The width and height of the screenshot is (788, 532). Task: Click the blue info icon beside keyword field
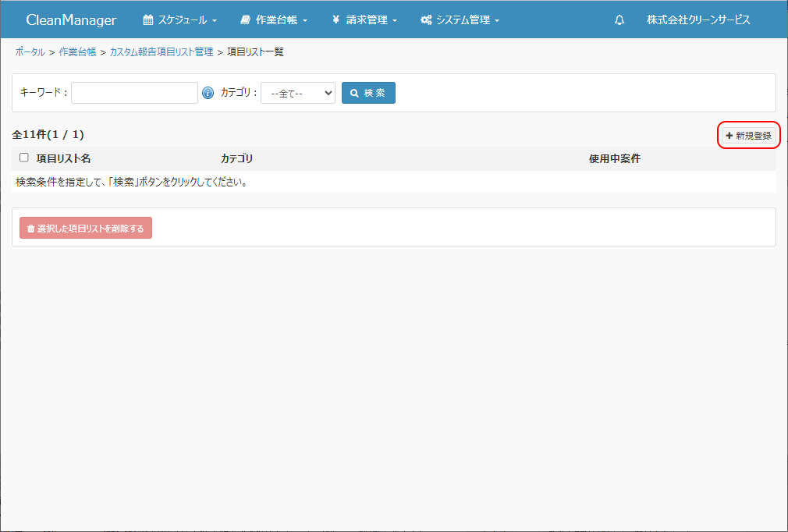pyautogui.click(x=208, y=93)
